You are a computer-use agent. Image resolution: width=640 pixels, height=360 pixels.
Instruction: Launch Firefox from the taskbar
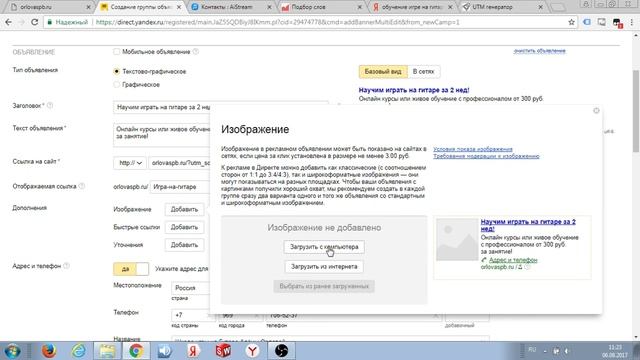coord(49,351)
